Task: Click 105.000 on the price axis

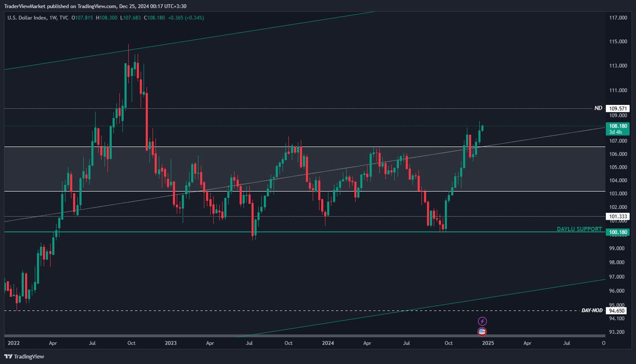Action: coord(618,167)
